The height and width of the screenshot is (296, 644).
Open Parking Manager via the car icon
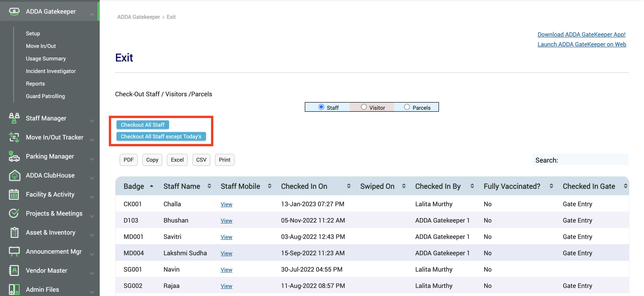14,156
